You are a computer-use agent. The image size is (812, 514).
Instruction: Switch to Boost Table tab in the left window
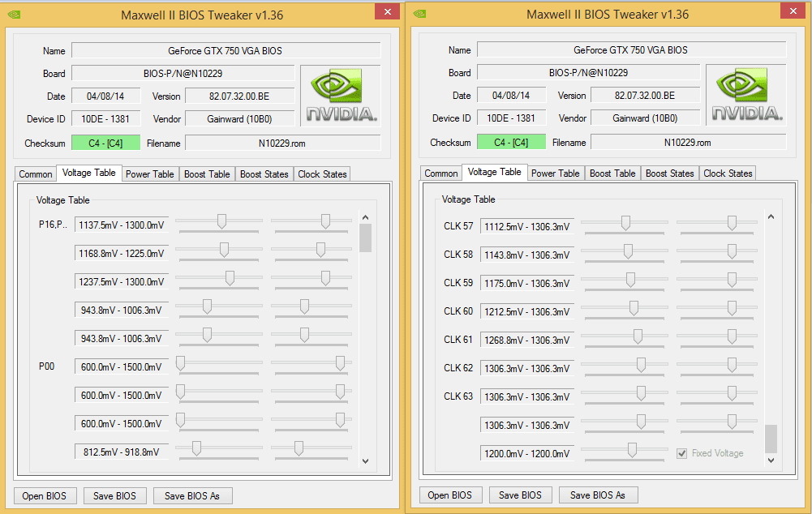(x=207, y=174)
